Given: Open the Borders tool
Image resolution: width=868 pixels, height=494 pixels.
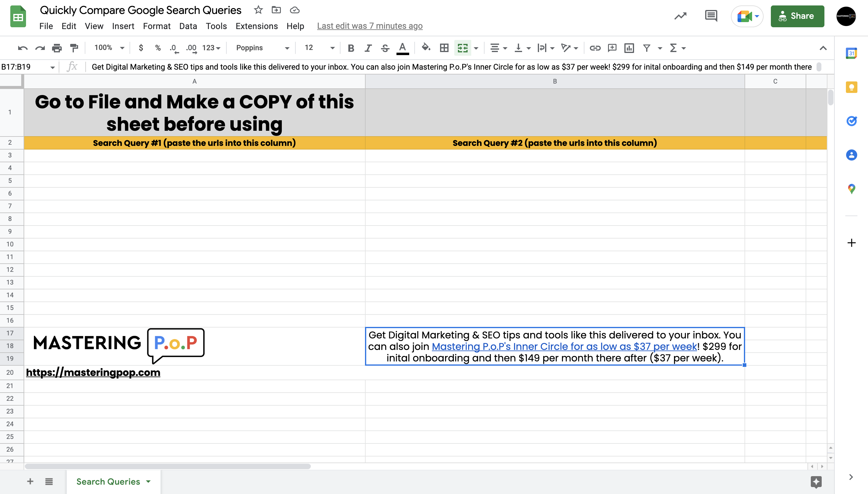Looking at the screenshot, I should (x=444, y=48).
